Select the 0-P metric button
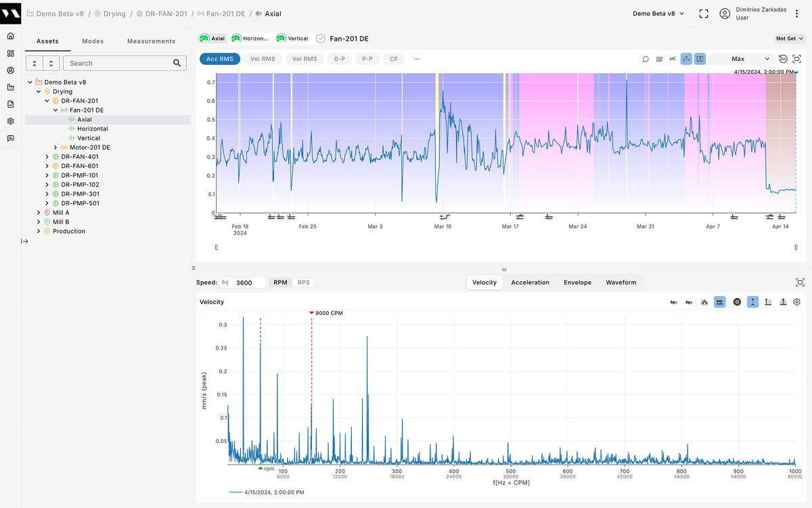 [340, 59]
